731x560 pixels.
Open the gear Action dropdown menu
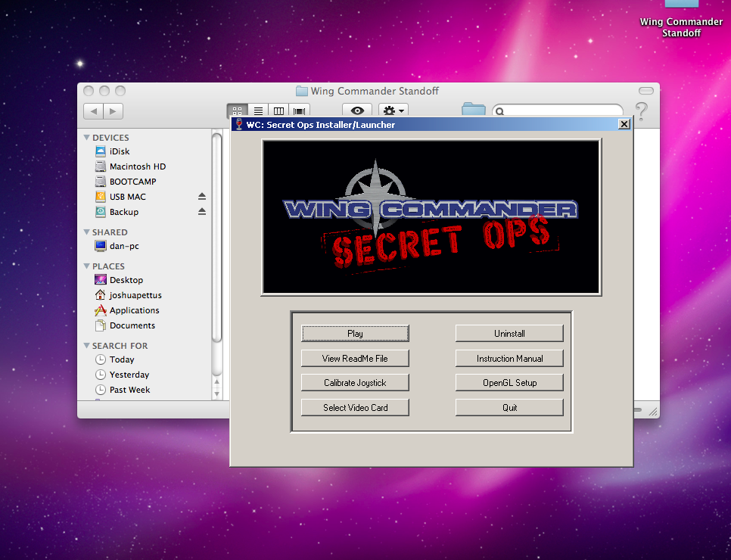pos(393,111)
